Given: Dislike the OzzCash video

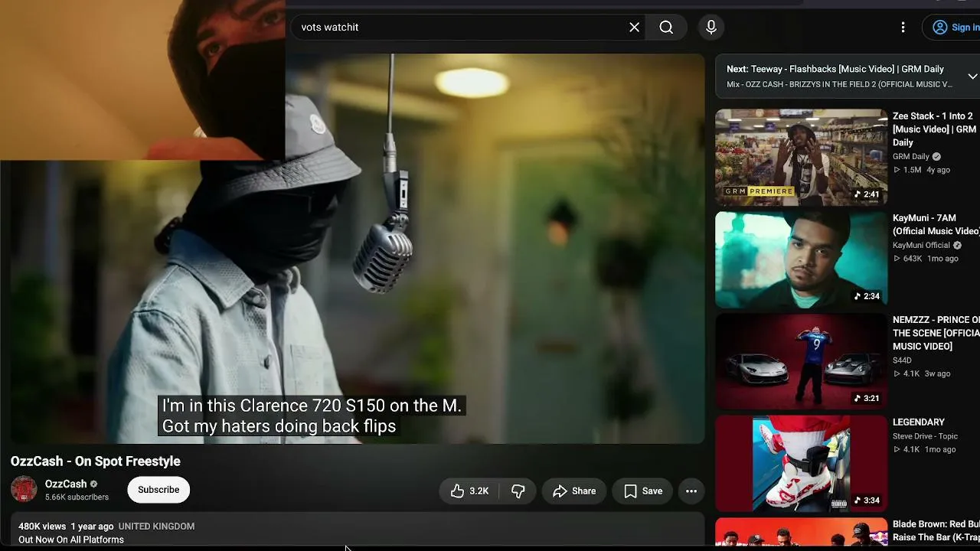Looking at the screenshot, I should [x=518, y=491].
